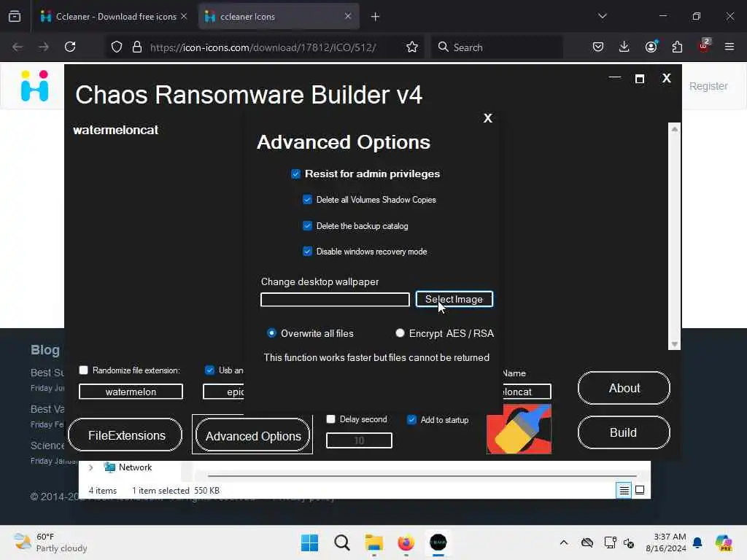Toggle the Usb checkbox

(209, 370)
